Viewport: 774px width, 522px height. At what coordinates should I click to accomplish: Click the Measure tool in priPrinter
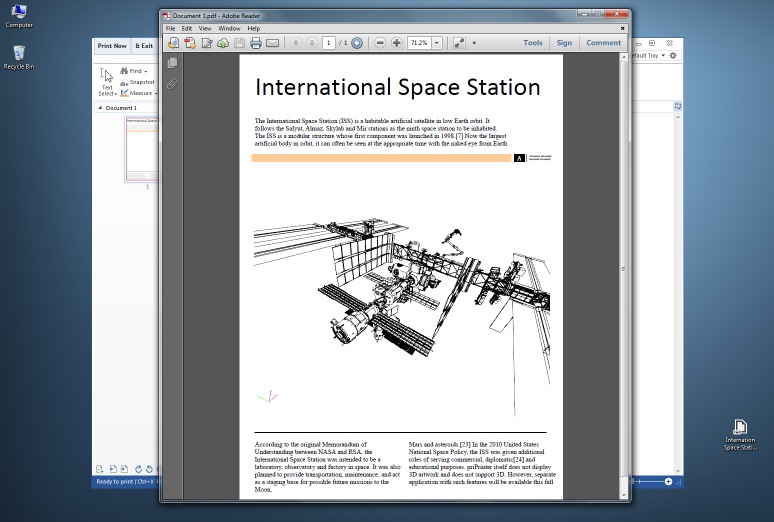(137, 93)
